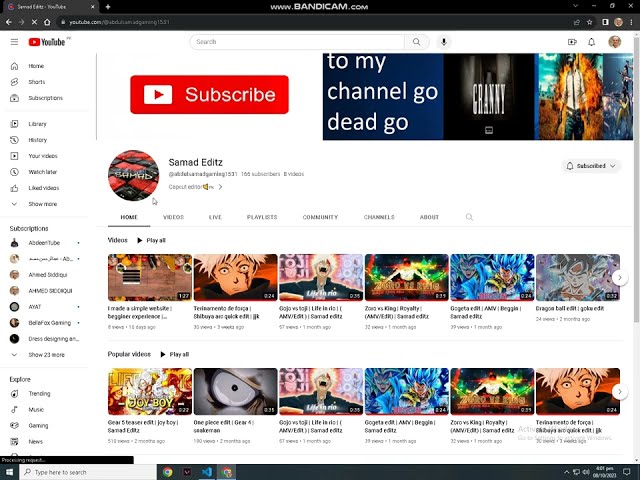
Task: Switch to the COMMUNITY channel tab
Action: click(x=320, y=217)
